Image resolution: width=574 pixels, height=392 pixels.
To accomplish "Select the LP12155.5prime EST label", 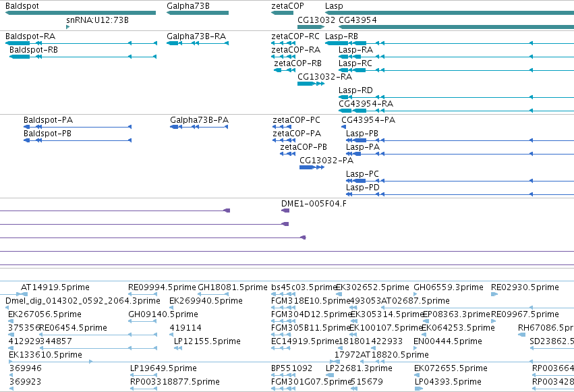I will [207, 341].
